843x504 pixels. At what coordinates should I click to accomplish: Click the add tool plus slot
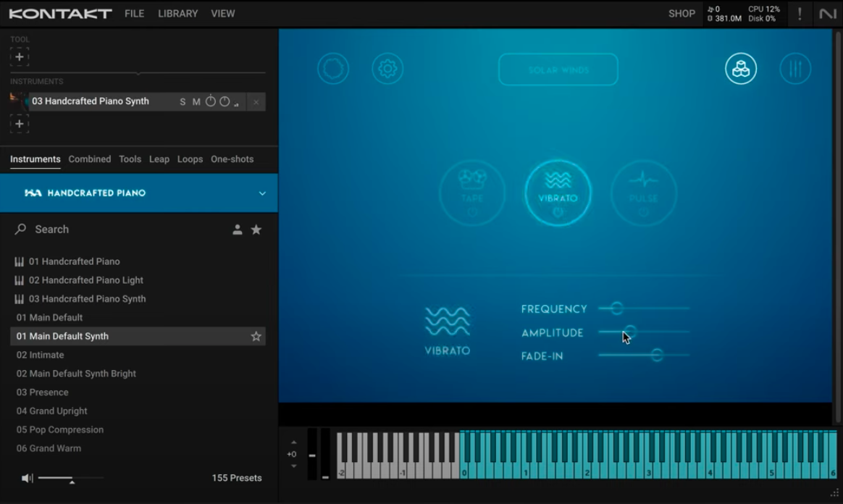pyautogui.click(x=20, y=57)
